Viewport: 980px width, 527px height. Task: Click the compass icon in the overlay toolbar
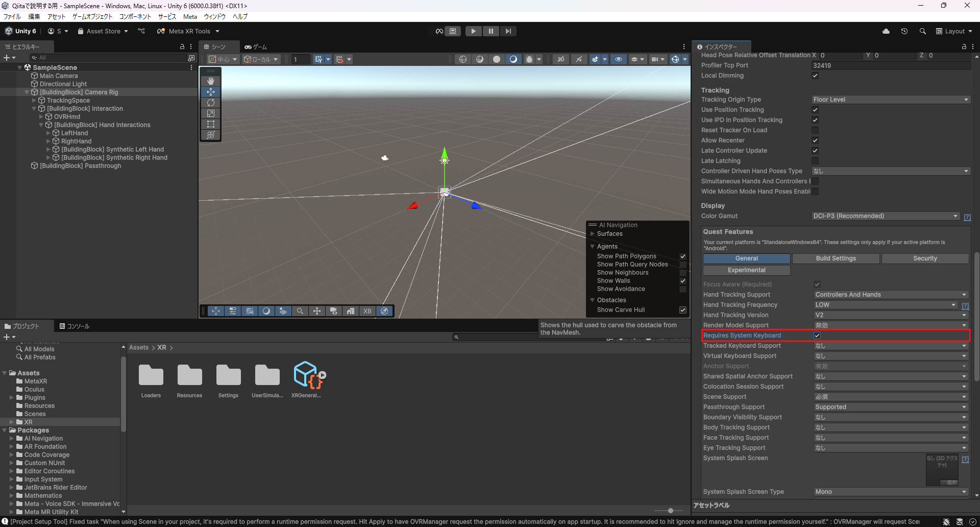pyautogui.click(x=384, y=311)
